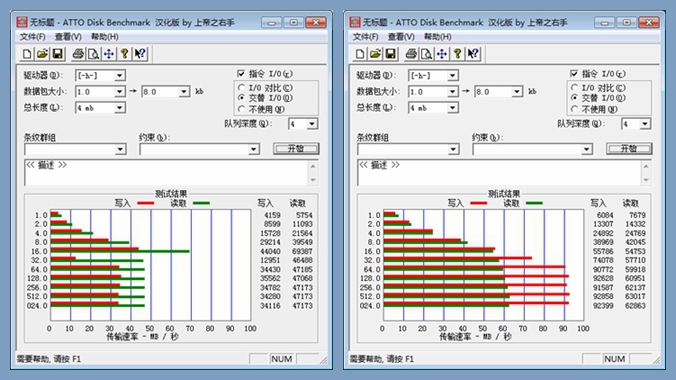
Task: Click the red 写入 legend swatch in left window
Action: pyautogui.click(x=146, y=203)
